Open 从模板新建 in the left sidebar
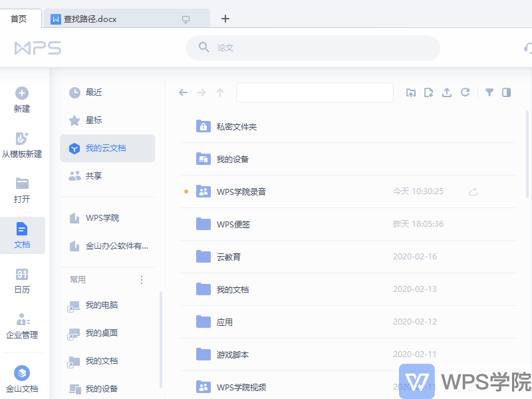The height and width of the screenshot is (399, 532). 22,145
